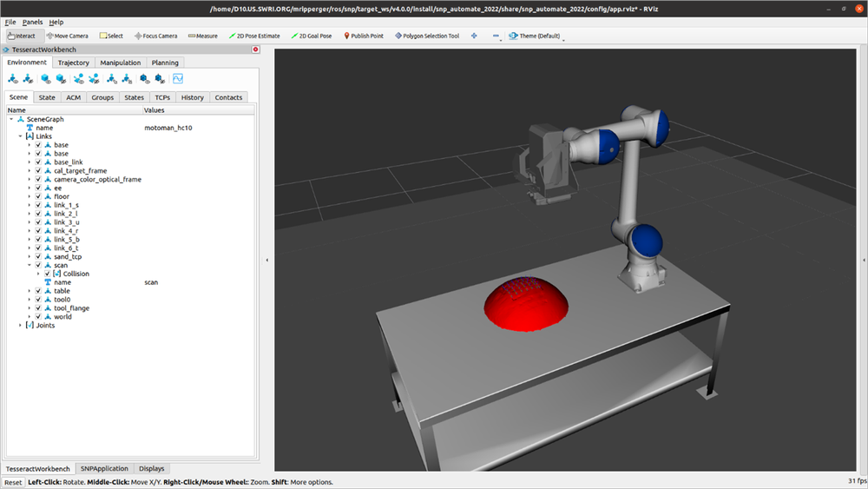Click the left panel collapse arrow handle
Viewport: 868px width, 489px height.
pyautogui.click(x=266, y=260)
